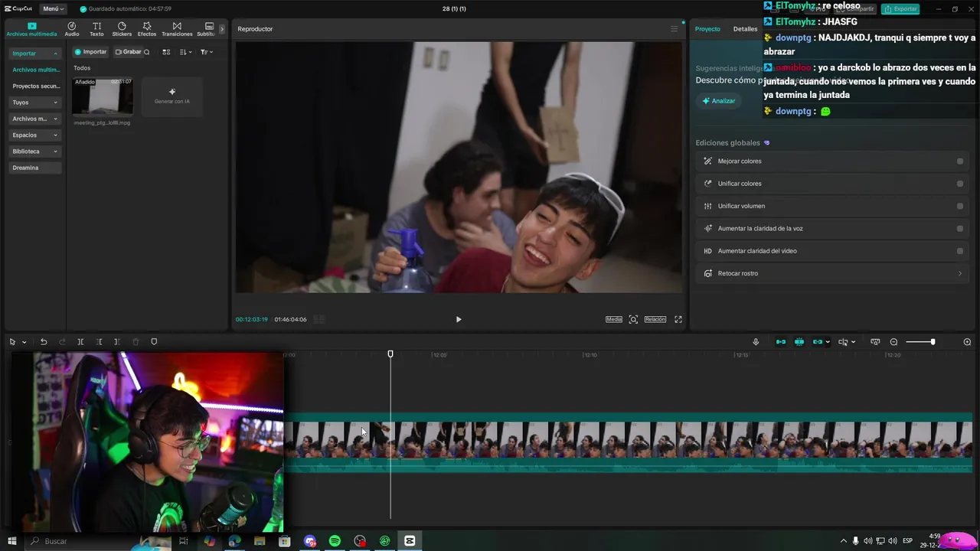Enable Unificar volumen option
Screen dimensions: 980x551
(x=960, y=206)
